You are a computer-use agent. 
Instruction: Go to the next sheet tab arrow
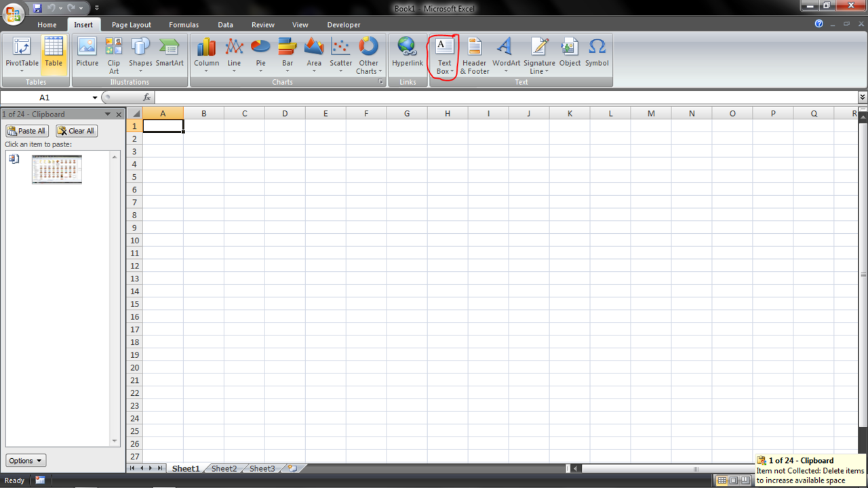(x=151, y=468)
